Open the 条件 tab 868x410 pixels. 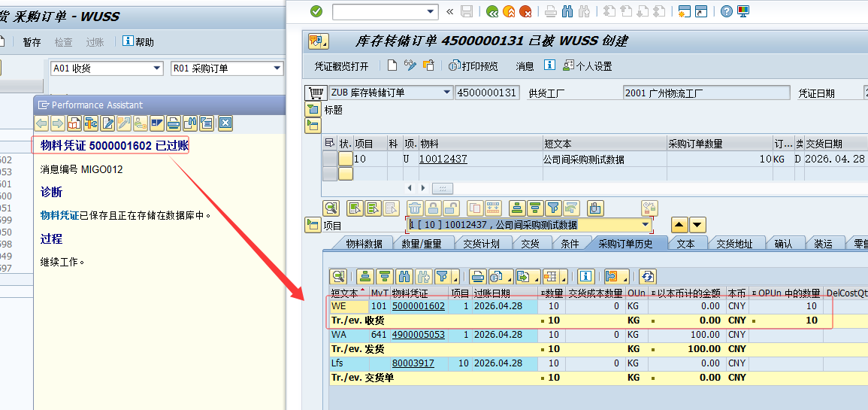[x=570, y=244]
